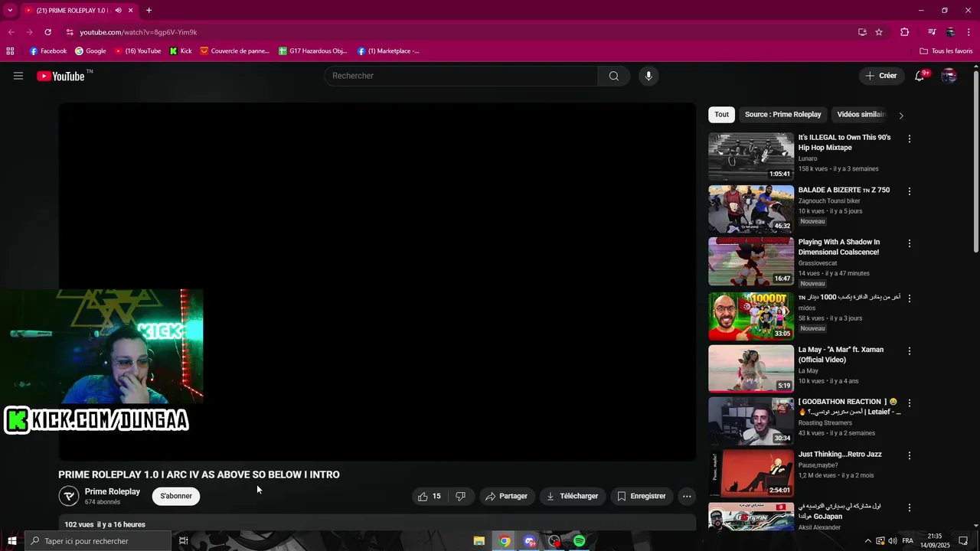Open the YouTube hamburger guide menu

point(18,76)
